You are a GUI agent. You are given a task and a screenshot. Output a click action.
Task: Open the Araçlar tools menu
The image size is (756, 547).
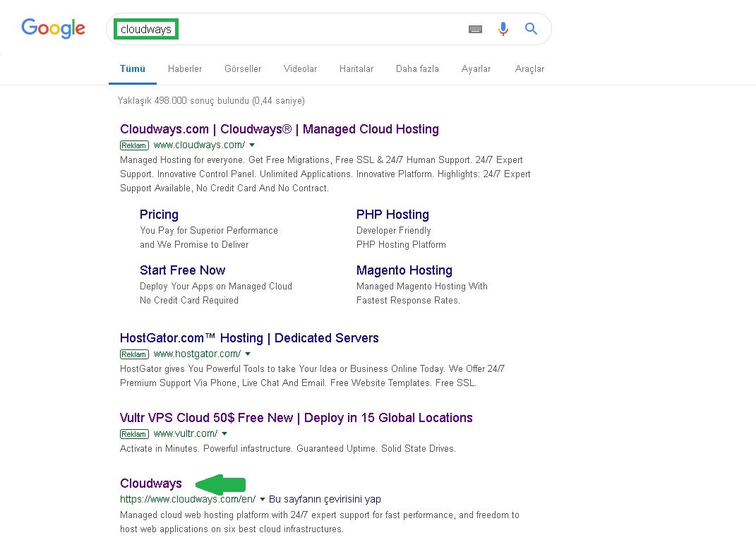coord(529,69)
